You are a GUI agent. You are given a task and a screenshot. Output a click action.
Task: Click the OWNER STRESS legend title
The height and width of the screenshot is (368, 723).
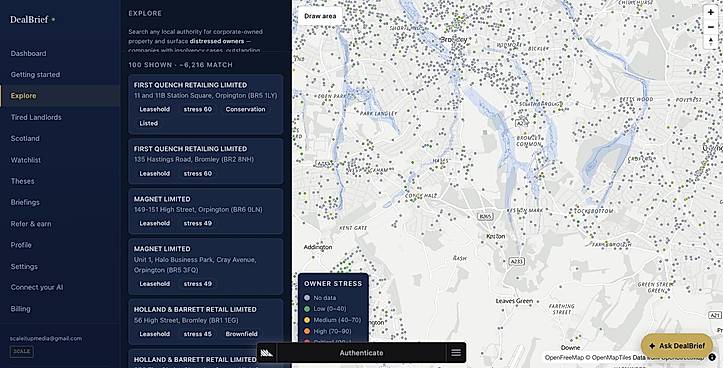pyautogui.click(x=333, y=284)
